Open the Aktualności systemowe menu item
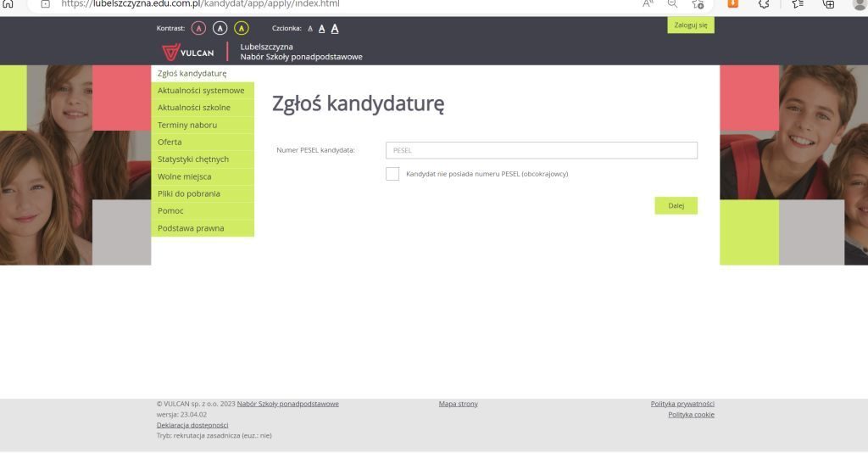 click(x=202, y=91)
